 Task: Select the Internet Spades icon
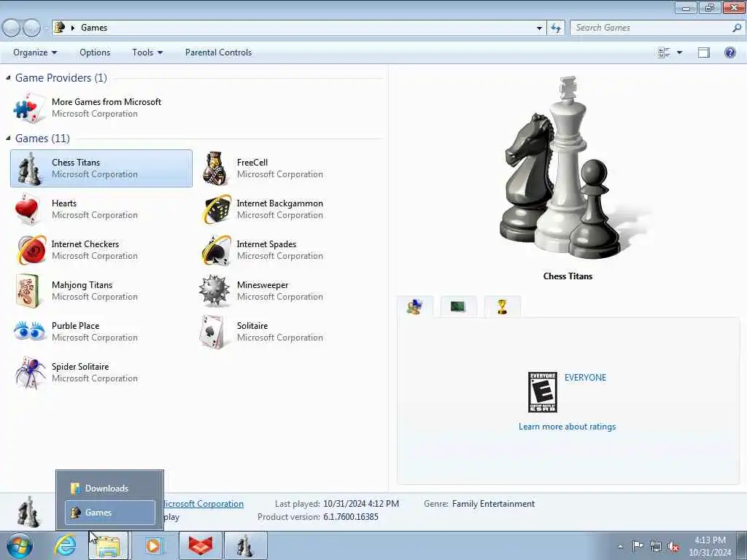coord(216,250)
